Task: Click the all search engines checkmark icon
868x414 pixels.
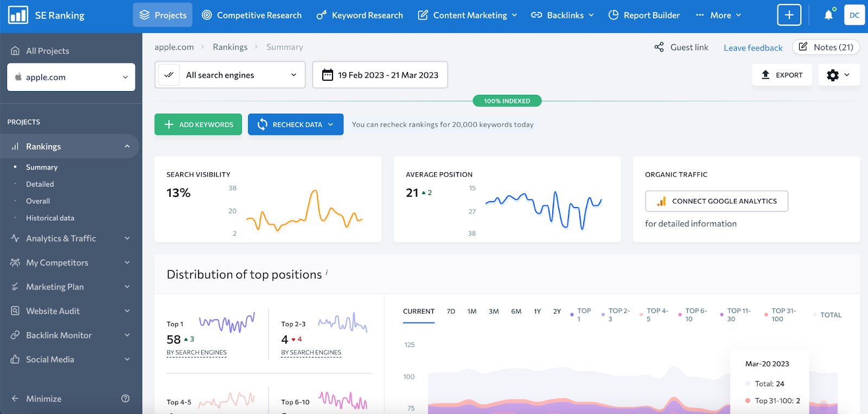Action: pyautogui.click(x=169, y=75)
